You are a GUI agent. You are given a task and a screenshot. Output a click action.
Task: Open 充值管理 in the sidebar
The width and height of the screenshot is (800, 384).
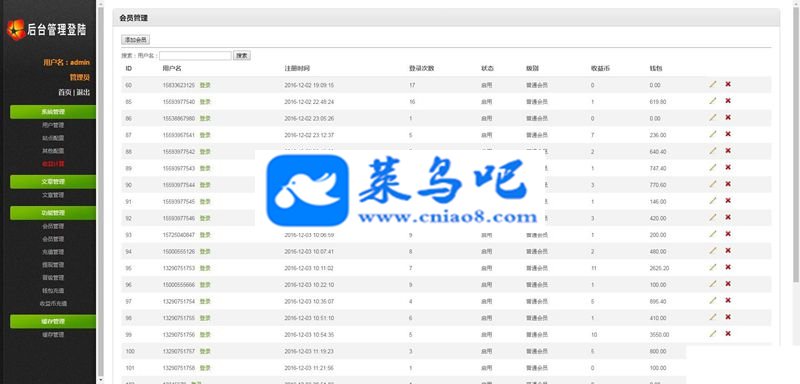click(53, 252)
